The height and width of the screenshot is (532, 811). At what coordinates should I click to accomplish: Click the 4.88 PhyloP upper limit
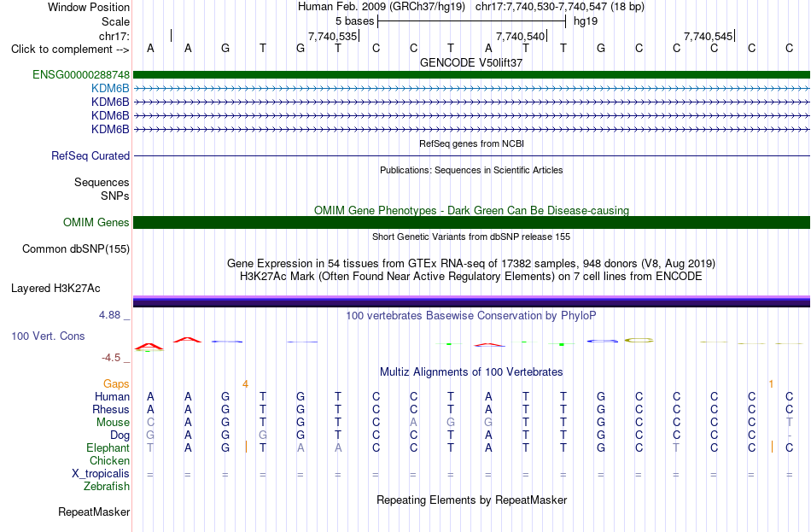click(109, 314)
